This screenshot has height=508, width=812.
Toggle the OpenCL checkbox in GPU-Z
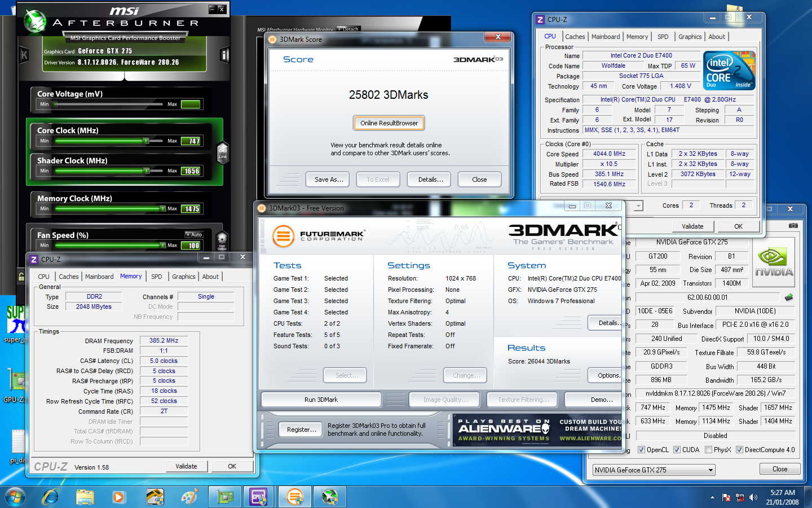coord(641,450)
